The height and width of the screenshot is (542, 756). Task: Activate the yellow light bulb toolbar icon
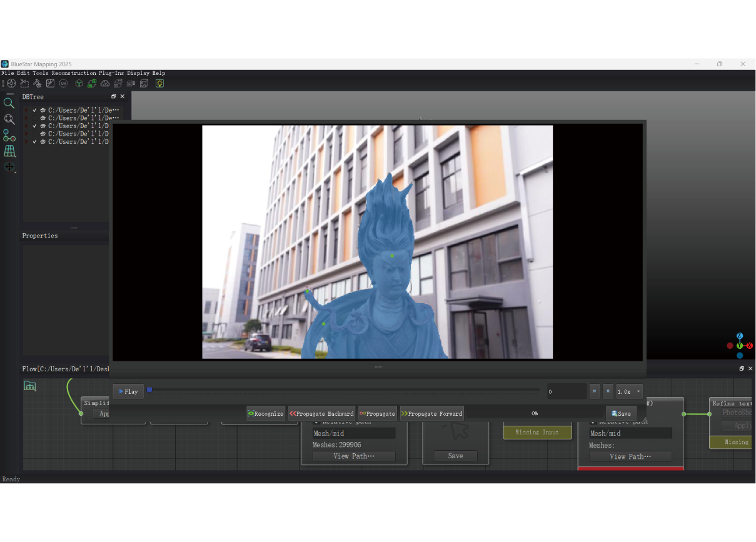(160, 83)
